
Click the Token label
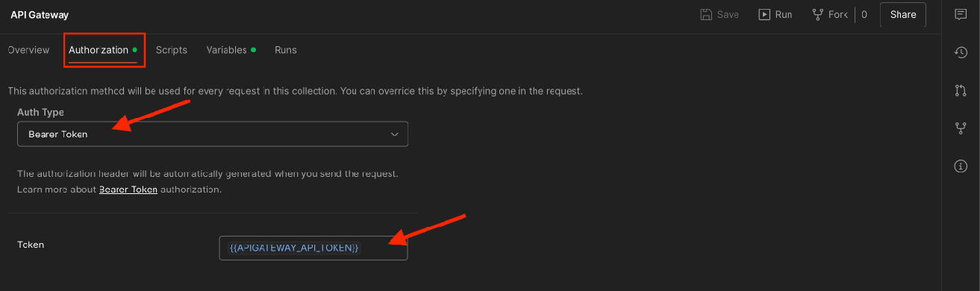click(x=31, y=244)
